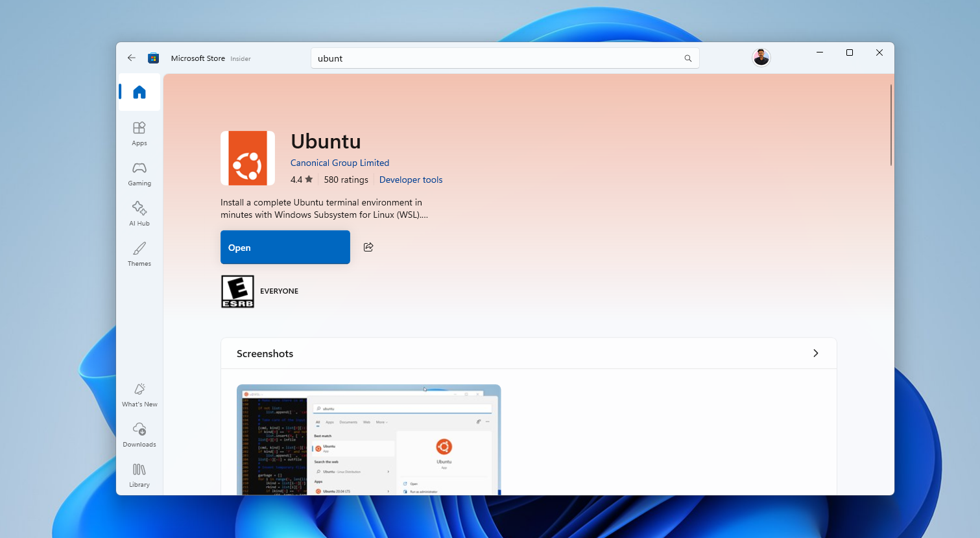
Task: Visit Canonical Group Limited publisher page
Action: tap(340, 163)
